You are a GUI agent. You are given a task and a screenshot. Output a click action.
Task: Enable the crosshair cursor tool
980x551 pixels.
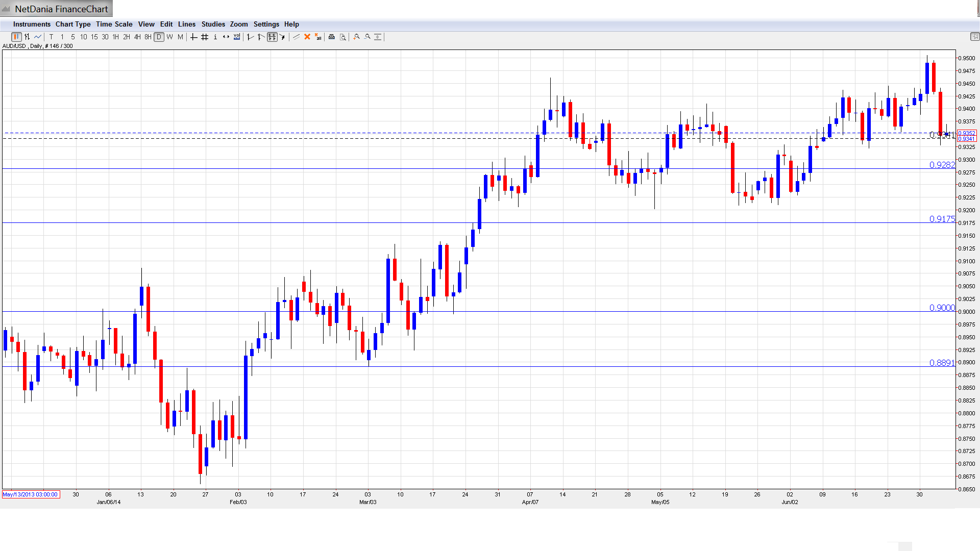(194, 37)
